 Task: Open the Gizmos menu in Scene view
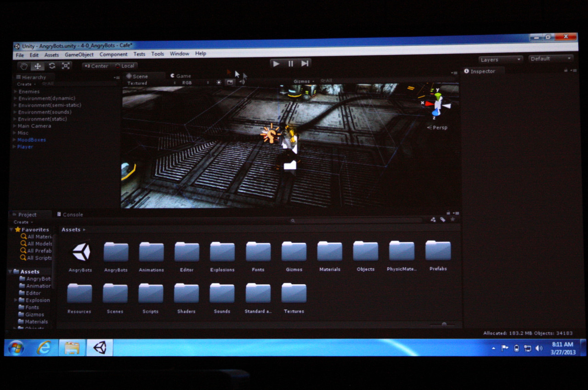[x=303, y=82]
